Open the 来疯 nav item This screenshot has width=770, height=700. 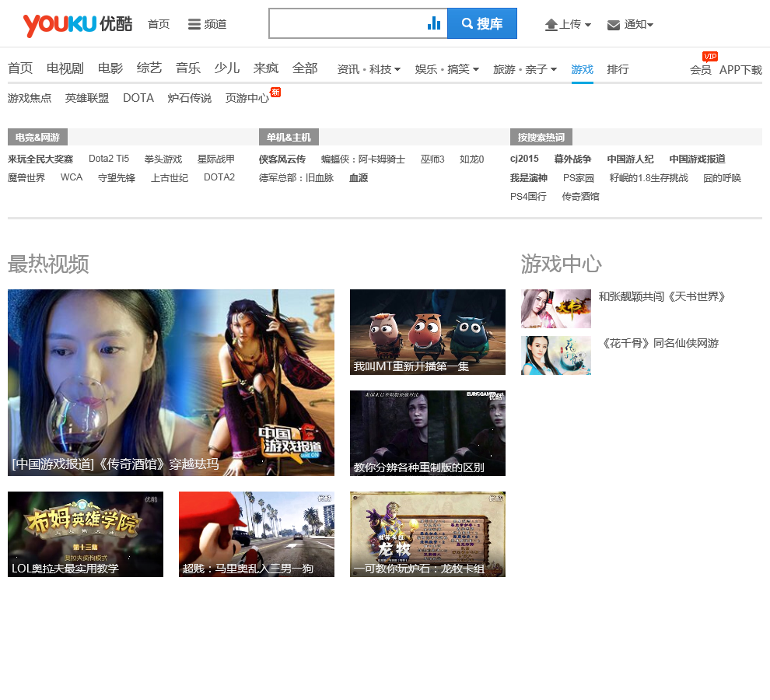(x=266, y=68)
